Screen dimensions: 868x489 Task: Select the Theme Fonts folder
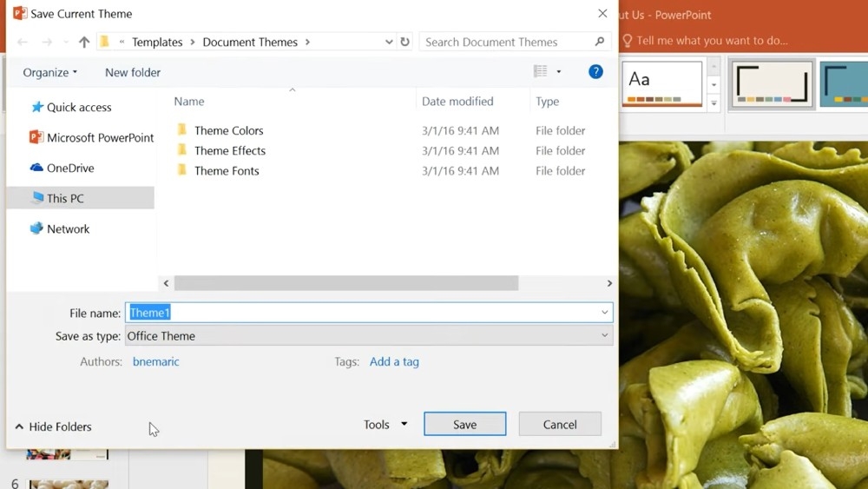pos(227,170)
